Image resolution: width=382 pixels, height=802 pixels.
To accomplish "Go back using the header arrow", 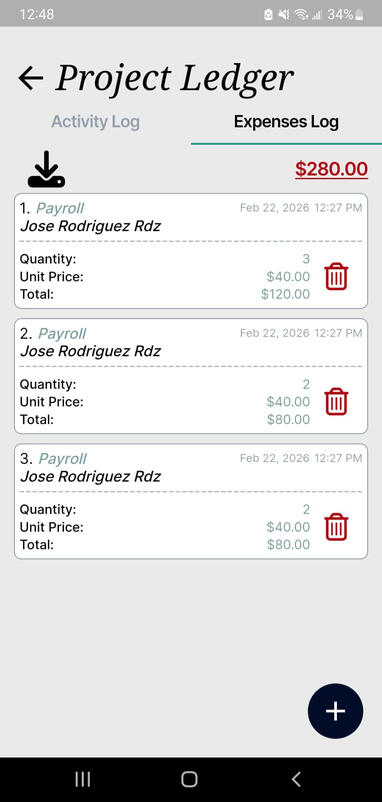I will tap(31, 78).
